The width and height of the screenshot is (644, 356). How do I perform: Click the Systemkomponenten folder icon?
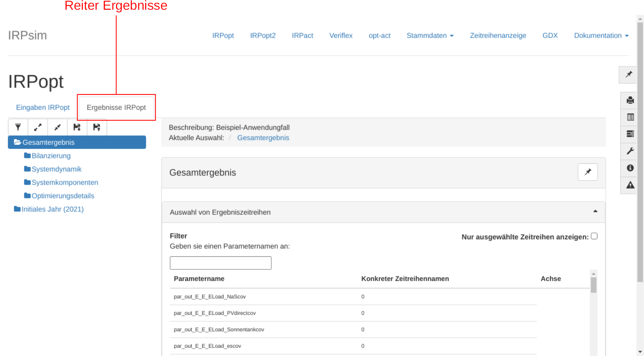[x=28, y=182]
